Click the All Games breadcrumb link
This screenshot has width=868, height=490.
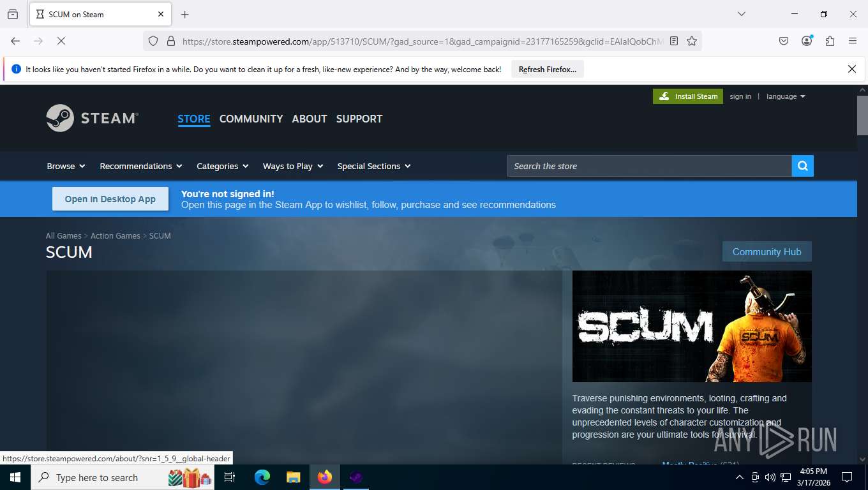(x=64, y=236)
